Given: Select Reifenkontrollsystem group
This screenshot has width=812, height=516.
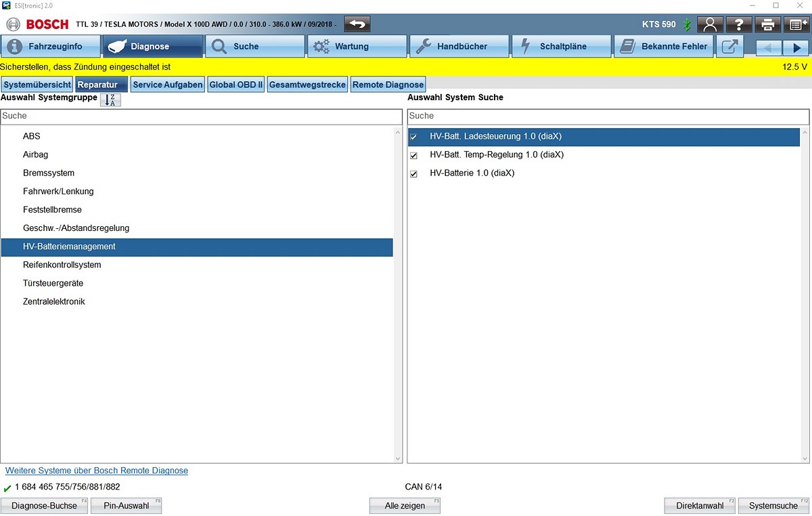Looking at the screenshot, I should click(x=197, y=265).
